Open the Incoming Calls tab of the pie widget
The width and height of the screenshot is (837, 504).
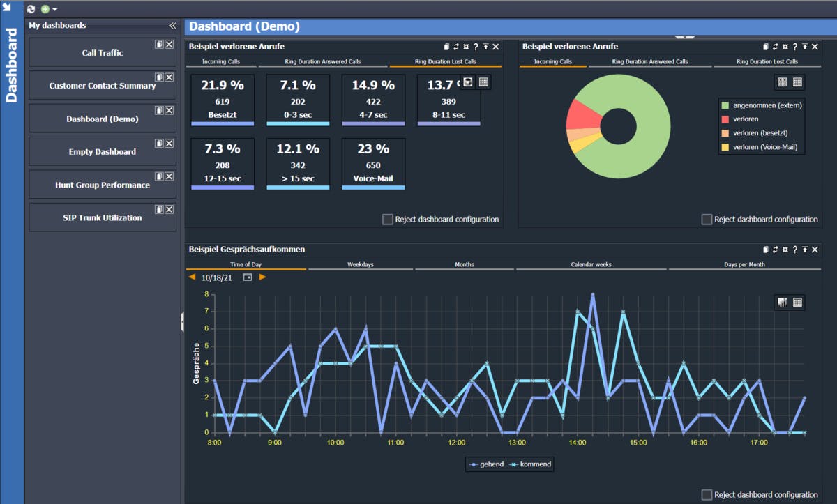click(x=553, y=61)
